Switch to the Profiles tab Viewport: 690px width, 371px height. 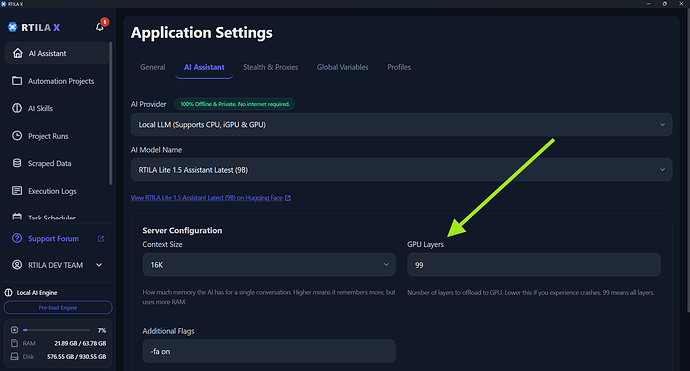click(x=399, y=67)
